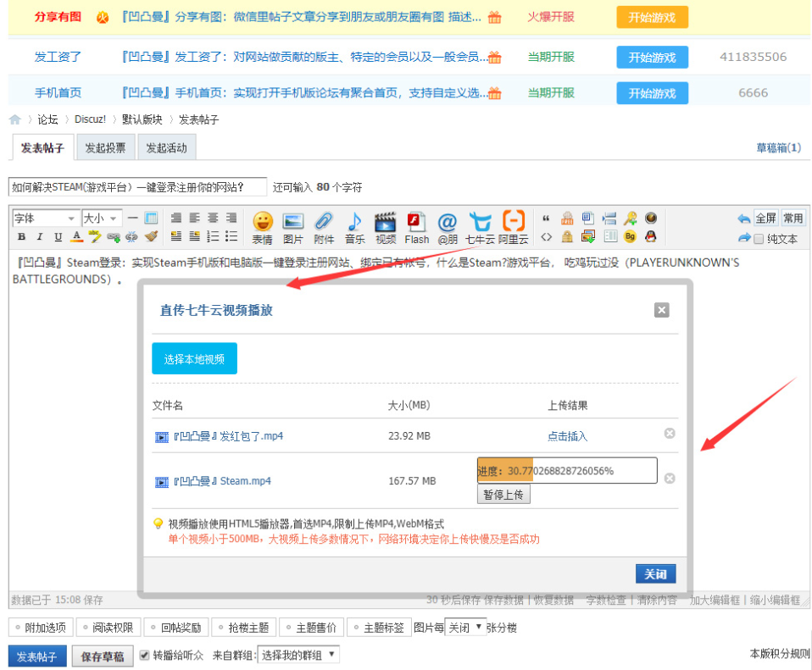Open the 选择我的群组 dropdown

tap(299, 655)
